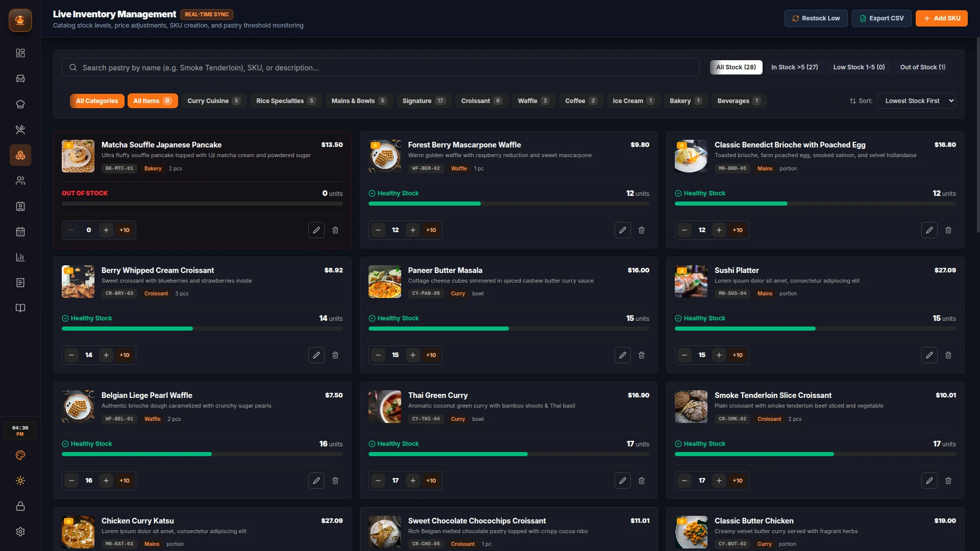The image size is (980, 551).
Task: Open the calendar icon in sidebar
Action: pos(20,232)
